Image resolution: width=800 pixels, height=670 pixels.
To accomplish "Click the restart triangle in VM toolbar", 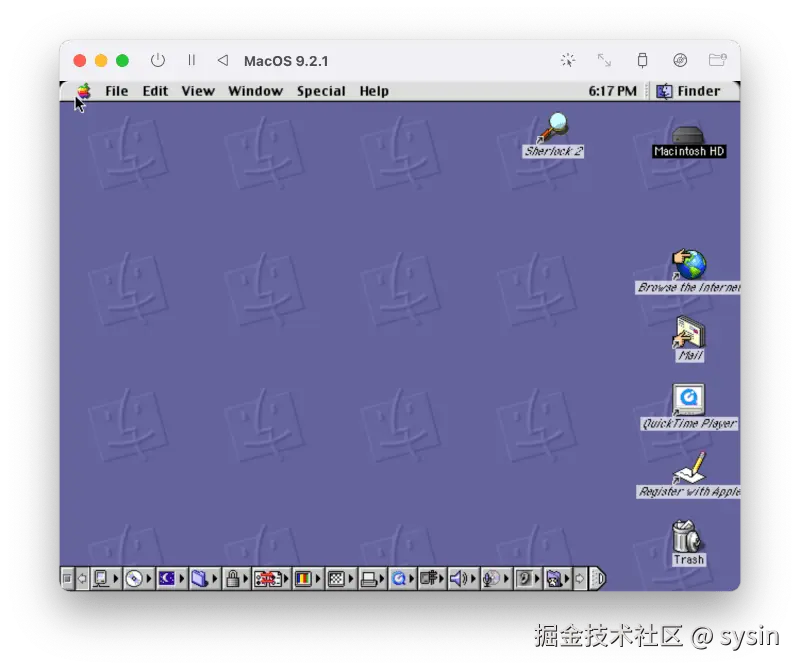I will click(223, 61).
